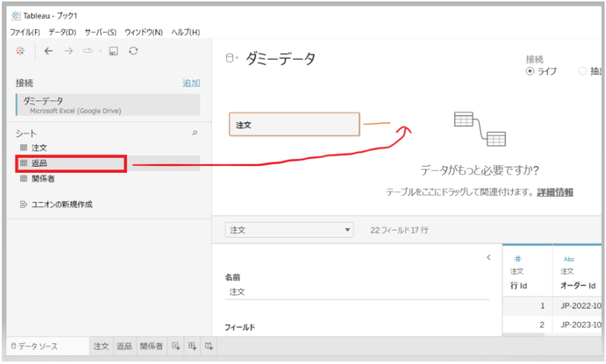Click the sheet search magnifier icon
606x364 pixels.
(x=195, y=133)
